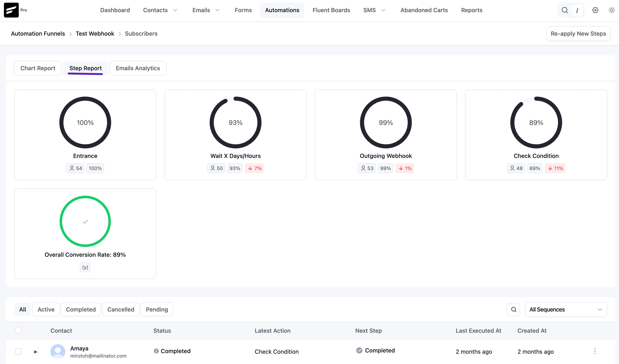
Task: Click the Wait X Days 93% badge
Action: click(235, 168)
